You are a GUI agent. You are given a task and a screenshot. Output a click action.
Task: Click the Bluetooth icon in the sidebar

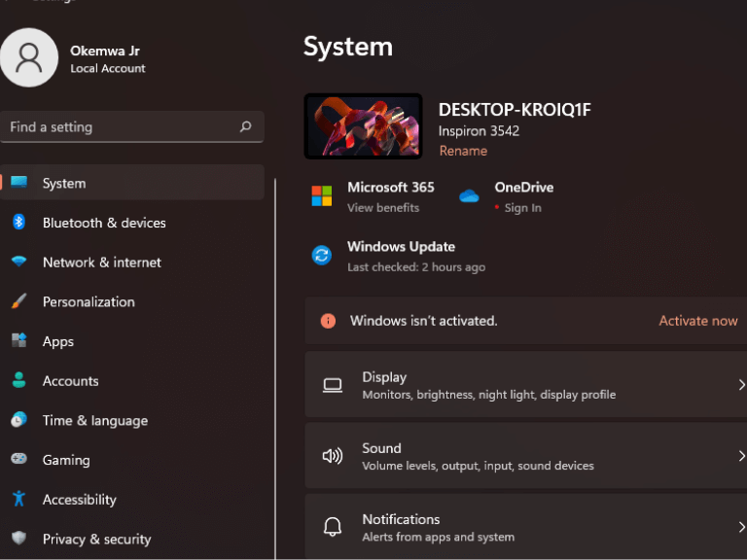click(x=18, y=222)
